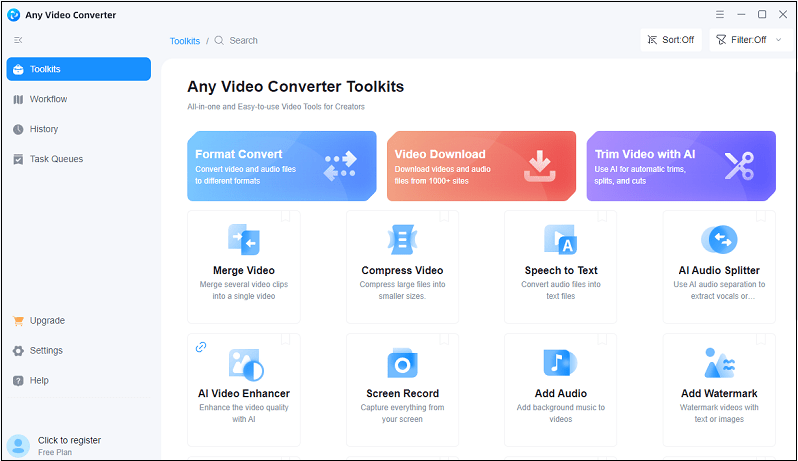This screenshot has width=798, height=461.
Task: Click the Compress Video tool icon
Action: [402, 239]
